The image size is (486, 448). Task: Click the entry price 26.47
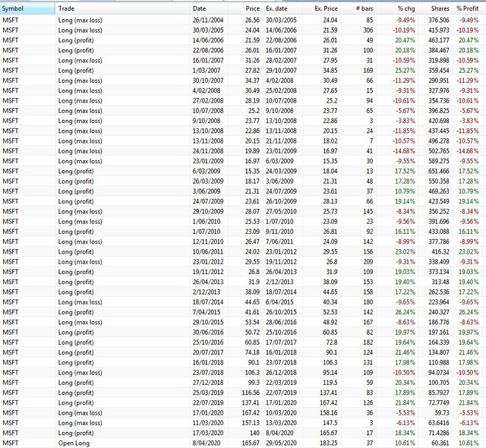point(252,241)
